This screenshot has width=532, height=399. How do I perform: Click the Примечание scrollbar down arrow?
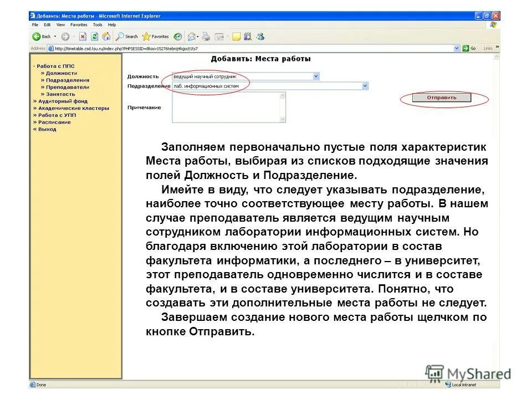click(x=282, y=119)
